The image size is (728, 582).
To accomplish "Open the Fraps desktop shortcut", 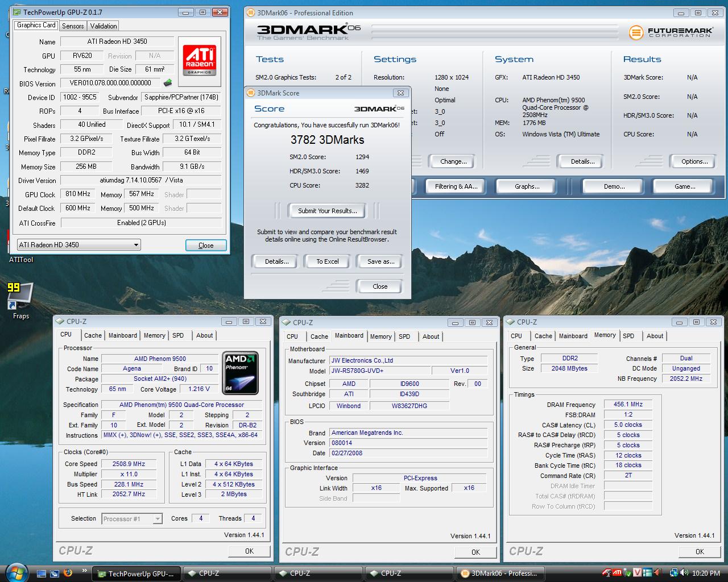I will pyautogui.click(x=20, y=300).
